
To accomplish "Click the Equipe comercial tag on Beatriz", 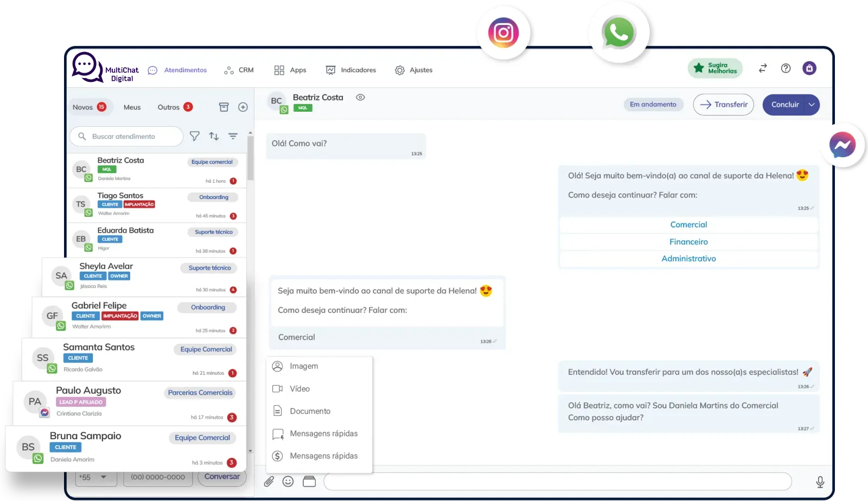I will click(212, 162).
